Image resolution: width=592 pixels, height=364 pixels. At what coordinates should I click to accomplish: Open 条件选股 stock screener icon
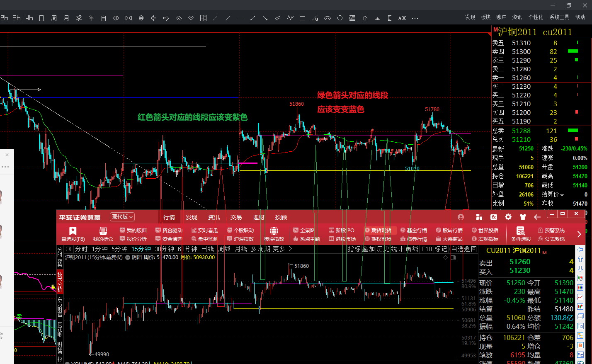pos(521,234)
